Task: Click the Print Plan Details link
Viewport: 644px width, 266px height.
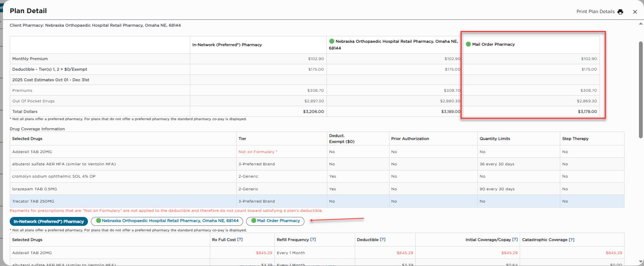Action: click(x=595, y=12)
